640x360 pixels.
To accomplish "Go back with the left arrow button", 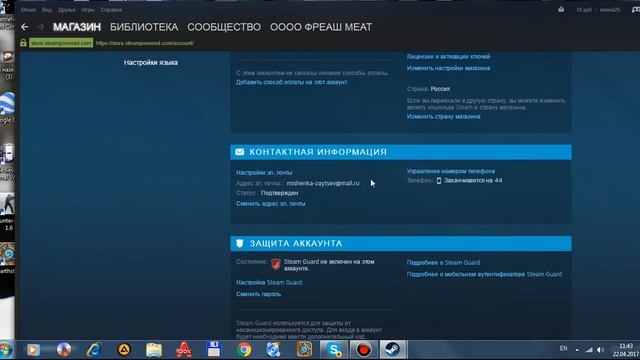I will pyautogui.click(x=24, y=27).
